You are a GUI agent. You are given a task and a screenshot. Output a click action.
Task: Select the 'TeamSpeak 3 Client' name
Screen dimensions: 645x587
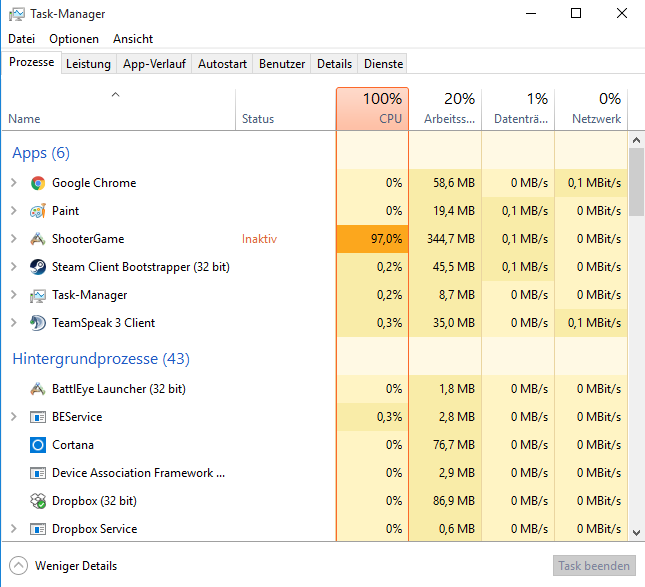pyautogui.click(x=103, y=323)
